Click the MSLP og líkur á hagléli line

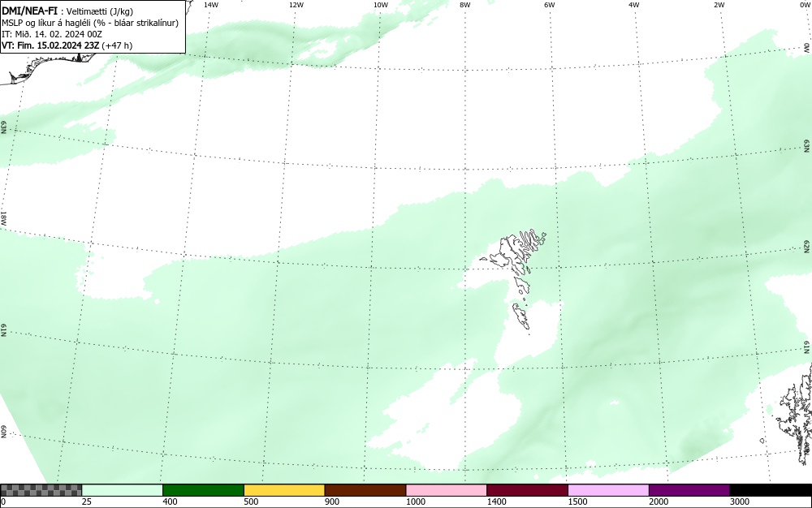click(90, 23)
